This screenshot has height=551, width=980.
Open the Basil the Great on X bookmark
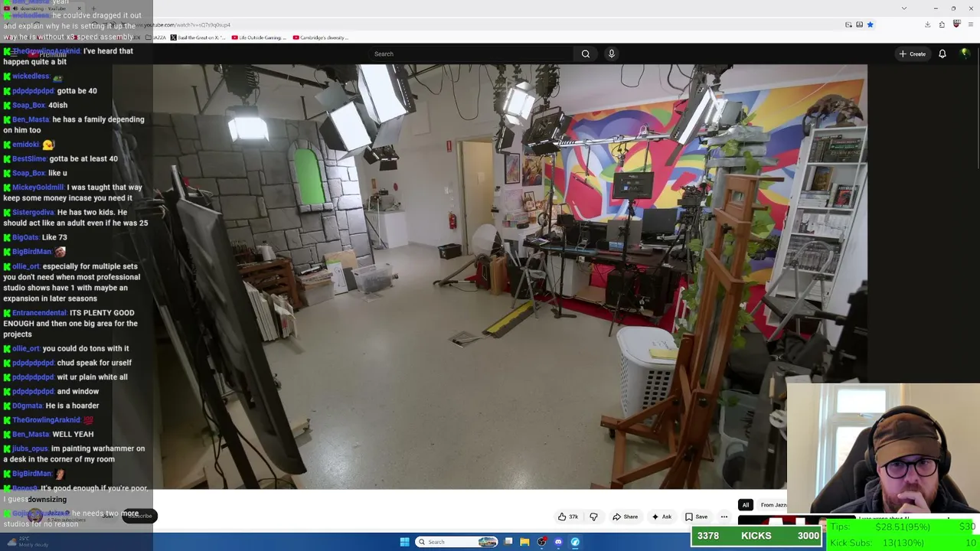(x=200, y=37)
